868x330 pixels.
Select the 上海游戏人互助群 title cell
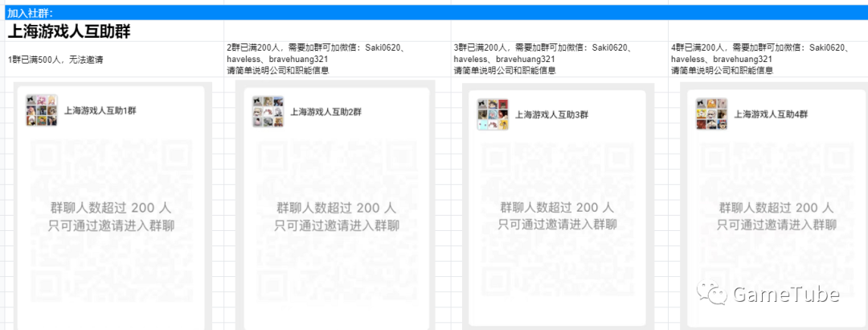pos(115,31)
